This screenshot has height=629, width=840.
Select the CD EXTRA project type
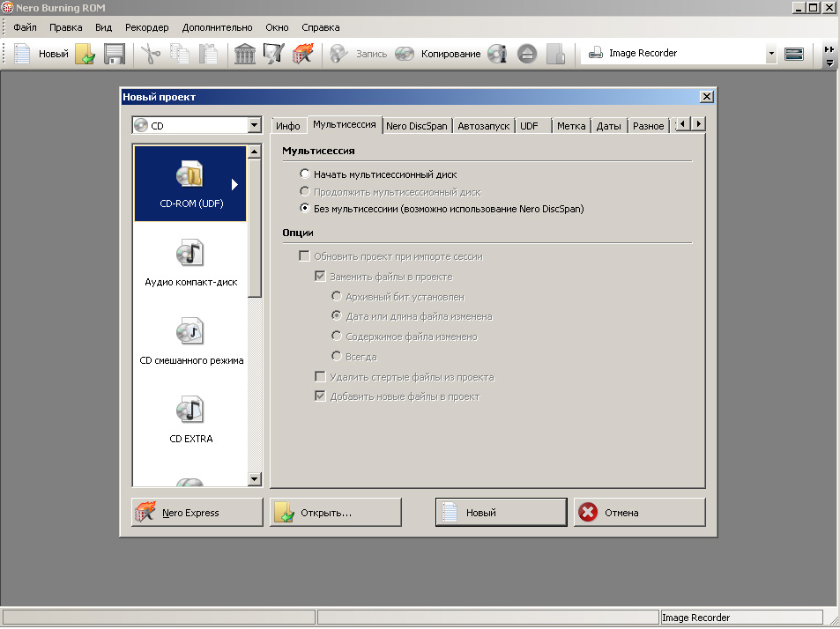(x=190, y=419)
